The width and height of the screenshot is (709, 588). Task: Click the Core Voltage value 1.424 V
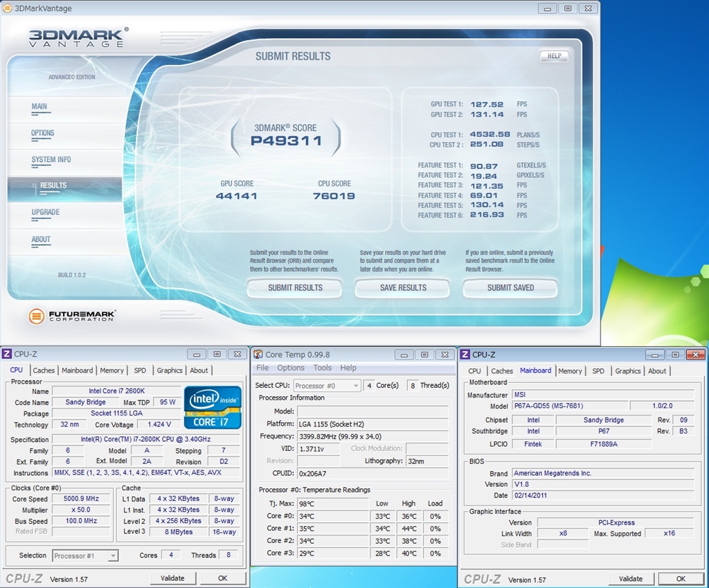click(159, 425)
